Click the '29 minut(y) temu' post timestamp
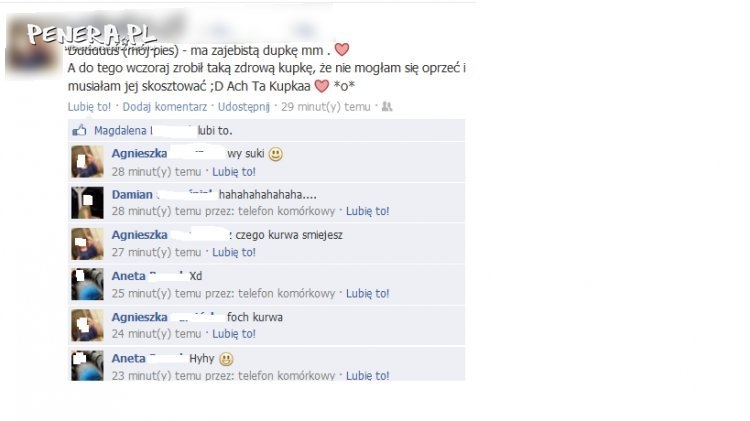The image size is (750, 421). coord(325,107)
